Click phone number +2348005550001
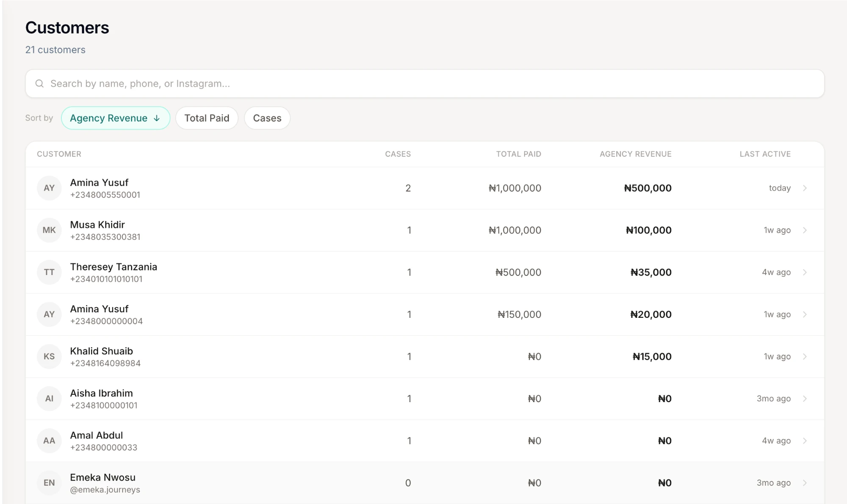Image resolution: width=847 pixels, height=504 pixels. pyautogui.click(x=105, y=195)
